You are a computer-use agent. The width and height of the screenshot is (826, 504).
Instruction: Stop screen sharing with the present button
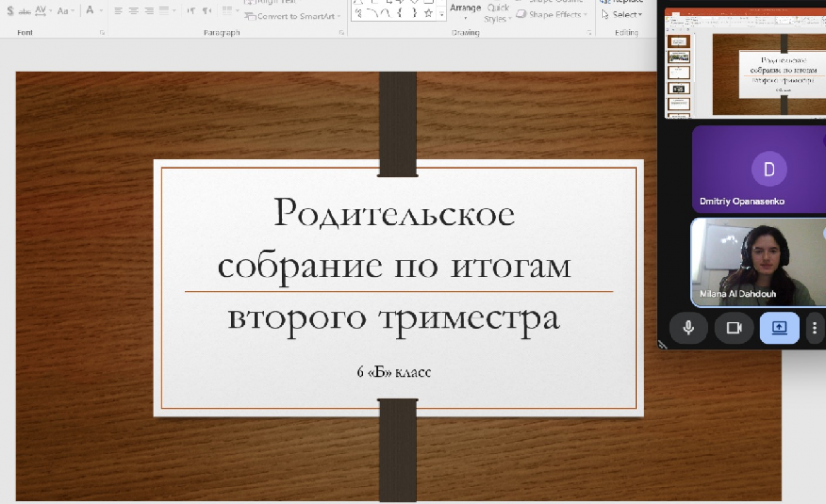click(x=779, y=328)
